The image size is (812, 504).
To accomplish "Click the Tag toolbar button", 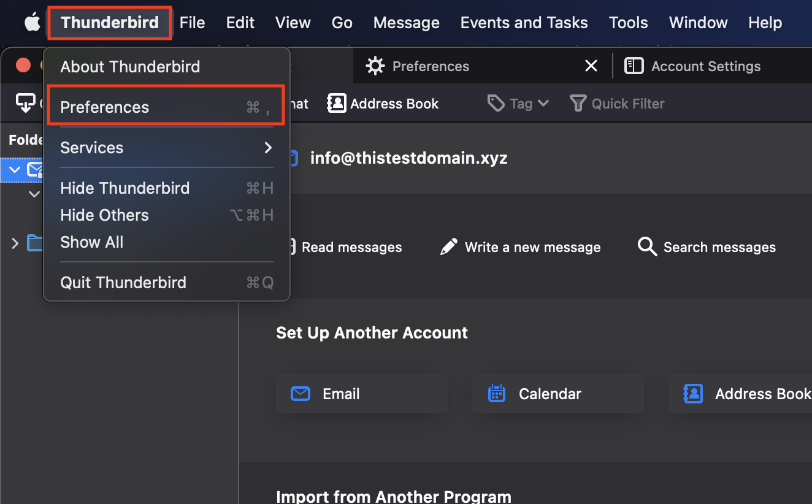I will pos(518,104).
